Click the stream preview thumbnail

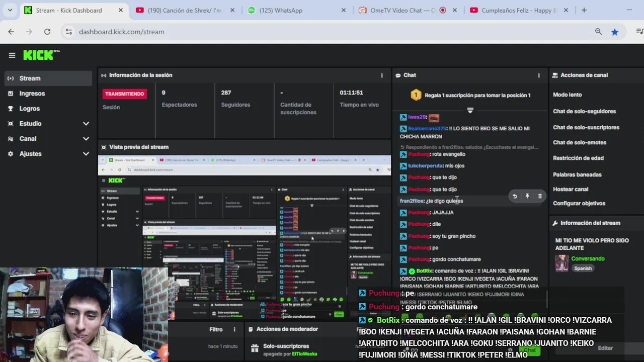click(245, 238)
